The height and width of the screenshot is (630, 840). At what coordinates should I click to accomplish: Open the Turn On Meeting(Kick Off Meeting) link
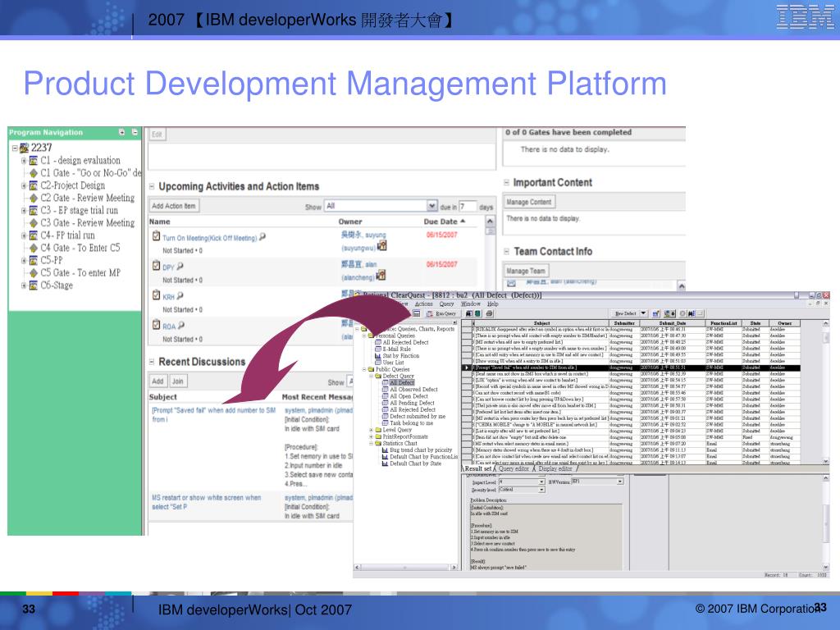click(x=209, y=239)
